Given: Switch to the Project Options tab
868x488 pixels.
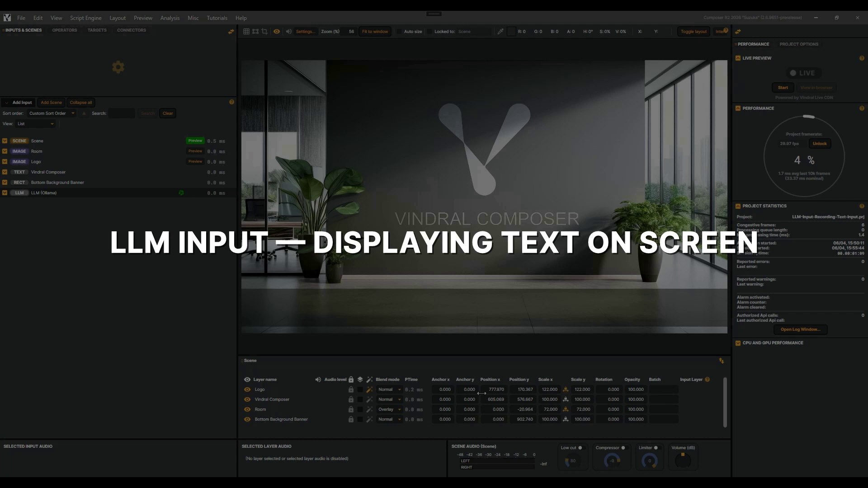Looking at the screenshot, I should tap(799, 44).
